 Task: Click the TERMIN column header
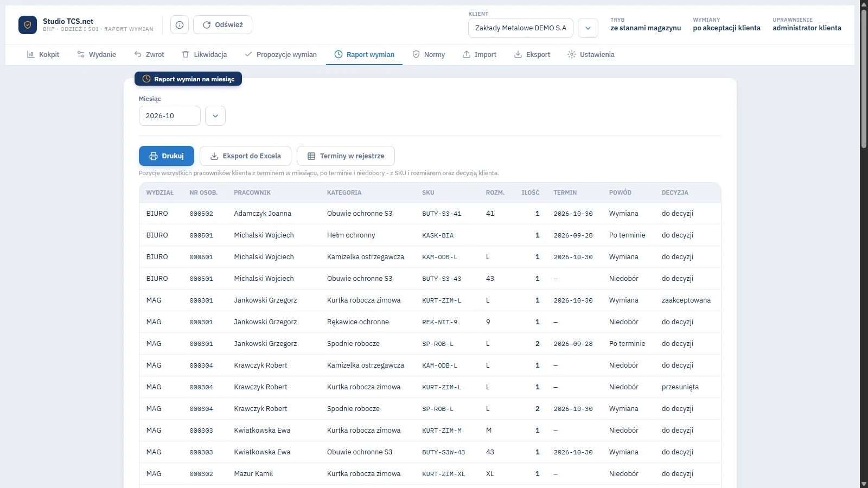point(565,192)
